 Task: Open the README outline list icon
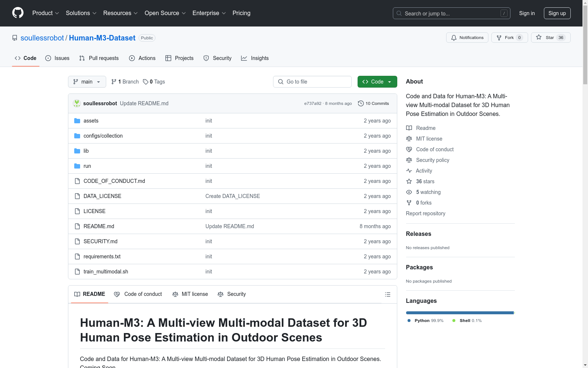click(x=387, y=294)
